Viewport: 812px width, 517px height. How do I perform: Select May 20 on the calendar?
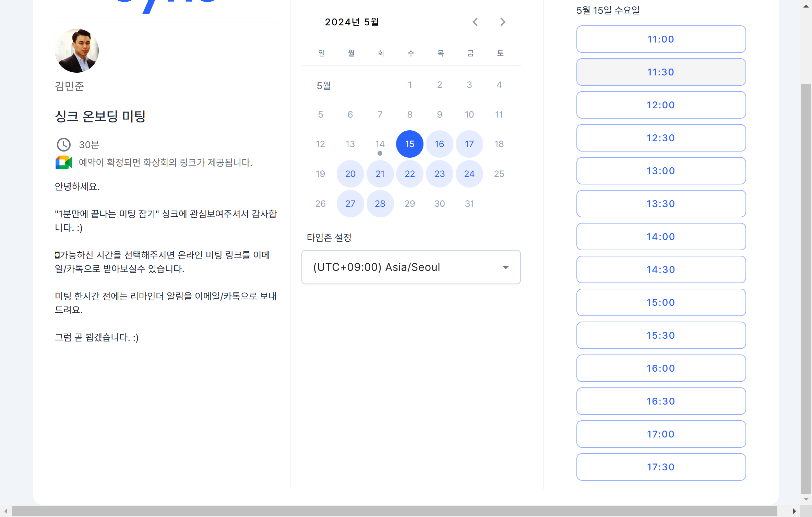pyautogui.click(x=350, y=174)
